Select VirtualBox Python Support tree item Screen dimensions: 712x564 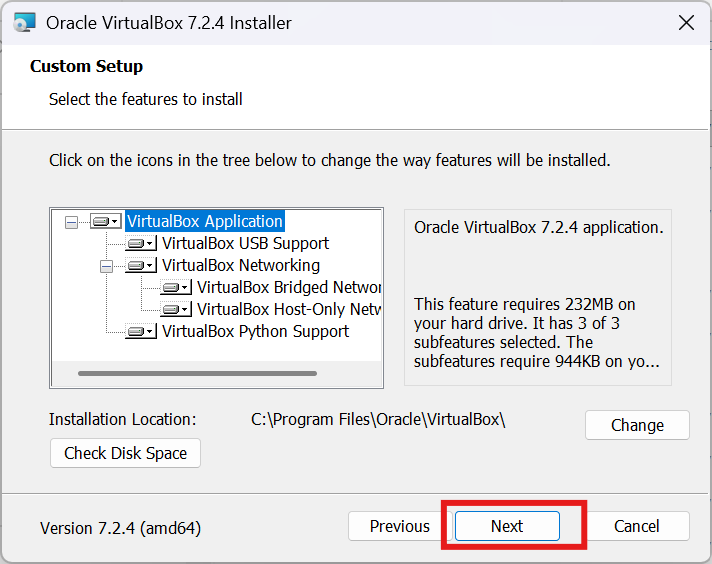[x=255, y=331]
